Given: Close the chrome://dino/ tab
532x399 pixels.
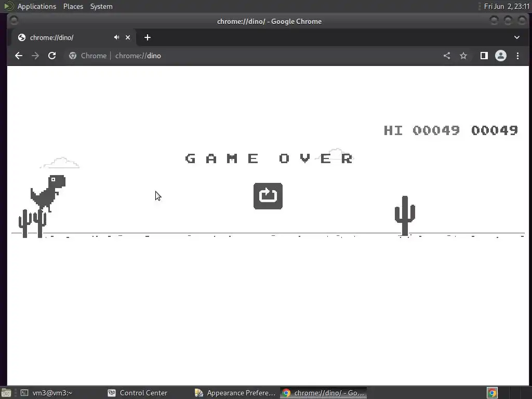Looking at the screenshot, I should 128,37.
